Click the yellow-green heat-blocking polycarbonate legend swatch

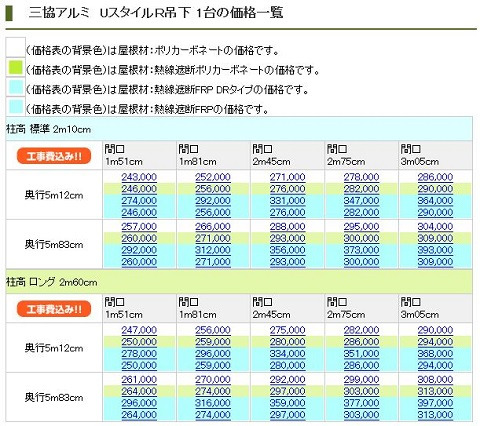[15, 67]
